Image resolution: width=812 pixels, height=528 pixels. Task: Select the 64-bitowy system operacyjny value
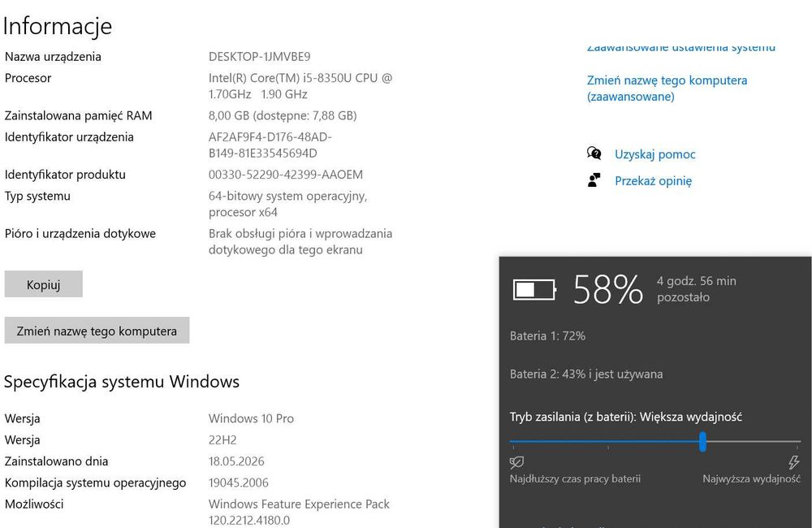click(288, 204)
